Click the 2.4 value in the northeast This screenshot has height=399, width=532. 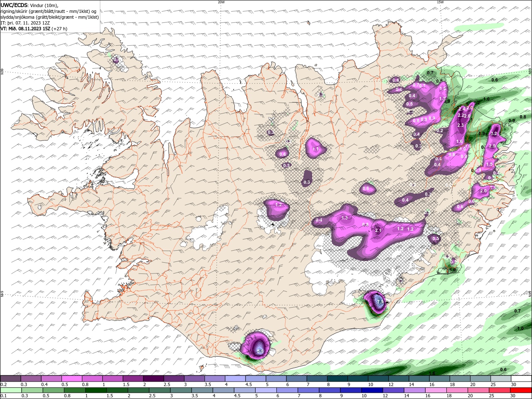coord(461,108)
